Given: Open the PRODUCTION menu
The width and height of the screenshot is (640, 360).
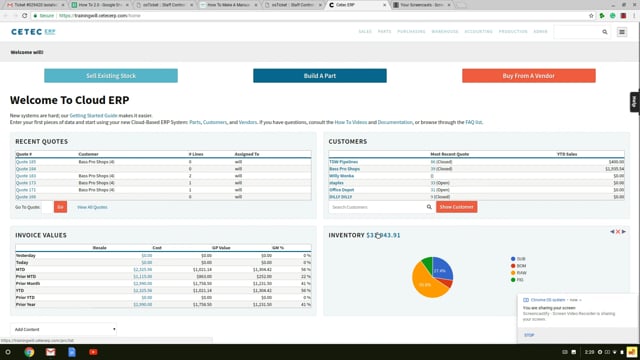Looking at the screenshot, I should 513,31.
